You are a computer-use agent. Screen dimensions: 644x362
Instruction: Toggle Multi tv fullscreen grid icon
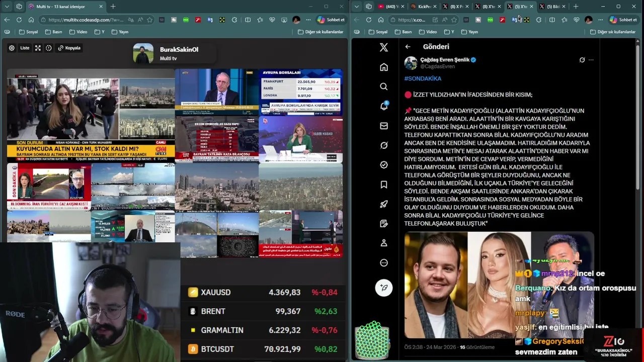coord(38,48)
